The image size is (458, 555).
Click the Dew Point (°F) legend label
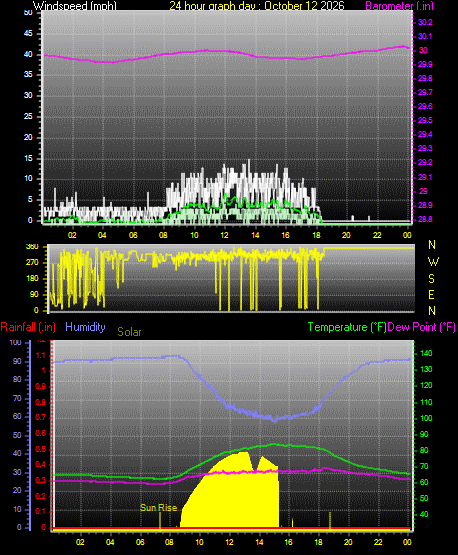[421, 327]
